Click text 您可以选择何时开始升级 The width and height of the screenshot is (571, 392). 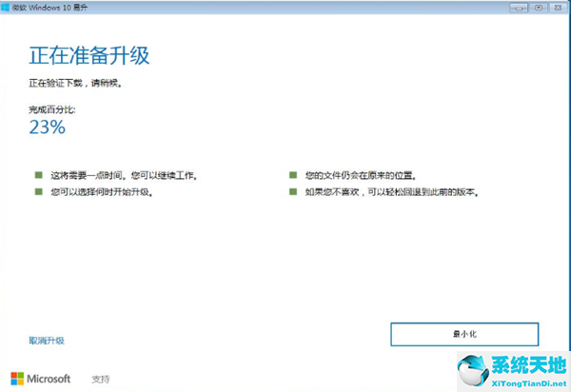click(102, 192)
